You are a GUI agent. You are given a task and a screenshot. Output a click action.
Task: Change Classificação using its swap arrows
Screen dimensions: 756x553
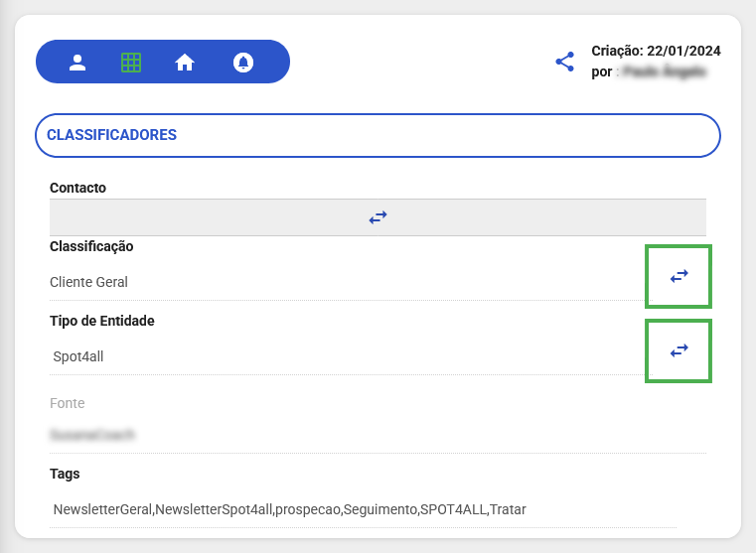click(679, 276)
